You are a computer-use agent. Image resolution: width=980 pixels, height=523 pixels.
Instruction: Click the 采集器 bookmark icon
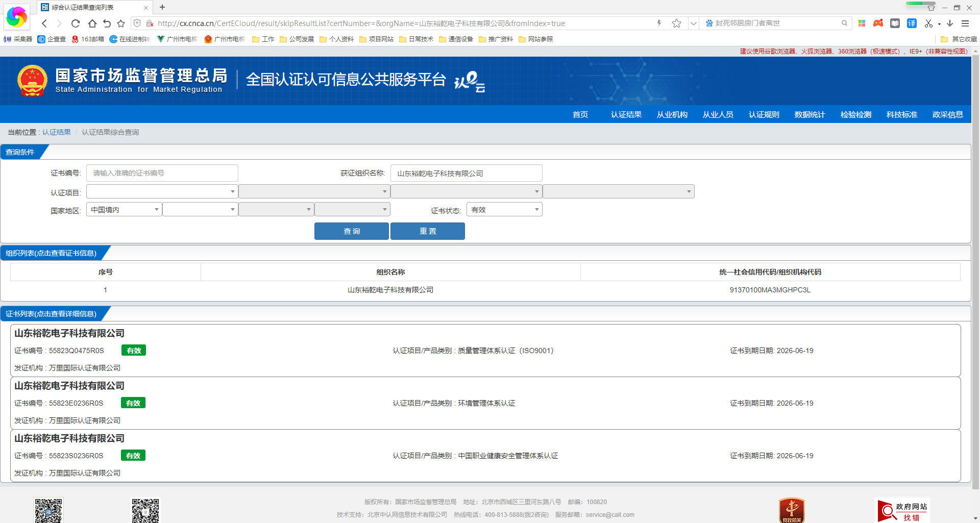[7, 39]
